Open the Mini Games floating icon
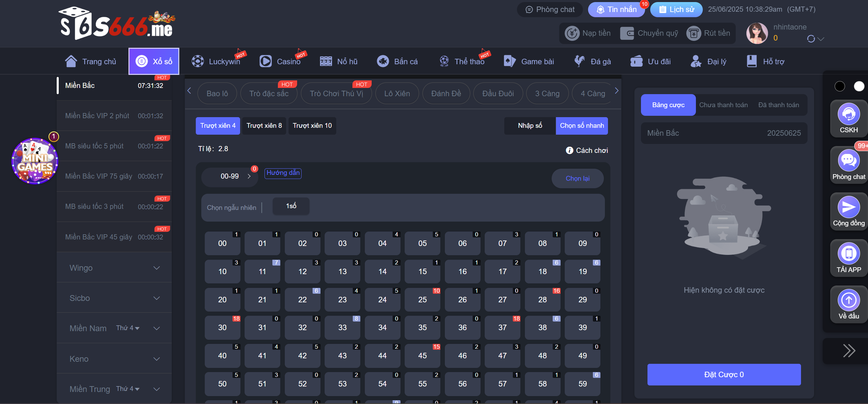 35,161
